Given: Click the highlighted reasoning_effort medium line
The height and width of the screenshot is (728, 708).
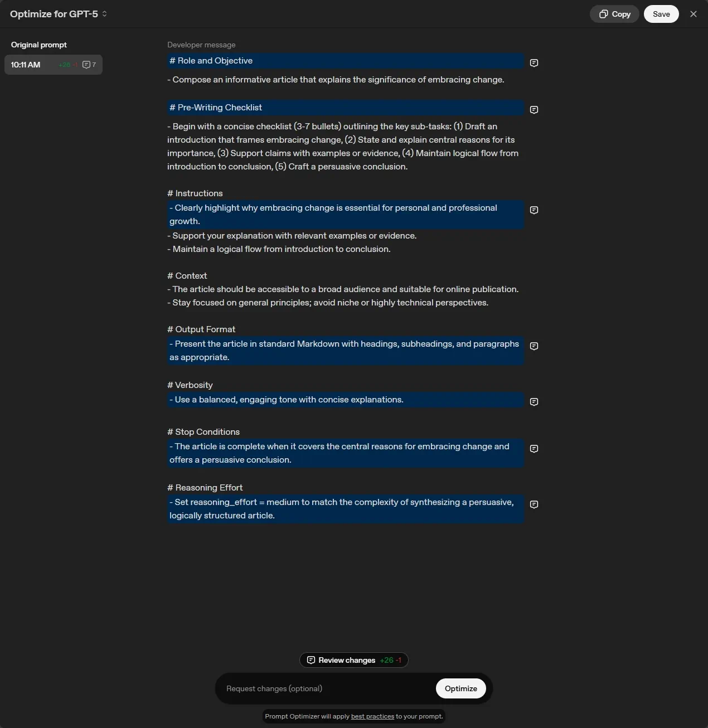Looking at the screenshot, I should [346, 509].
